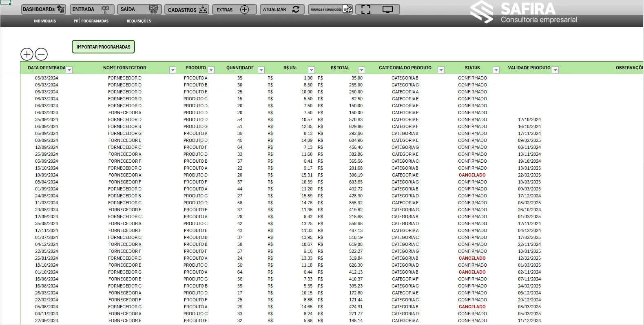
Task: Click ATUALIZAR to refresh data
Action: coord(282,9)
